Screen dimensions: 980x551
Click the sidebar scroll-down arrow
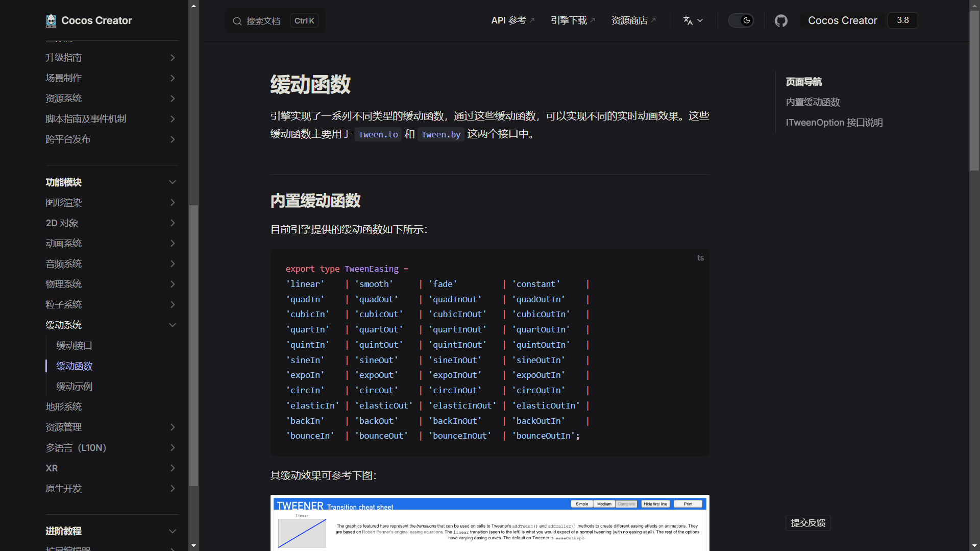coord(193,545)
